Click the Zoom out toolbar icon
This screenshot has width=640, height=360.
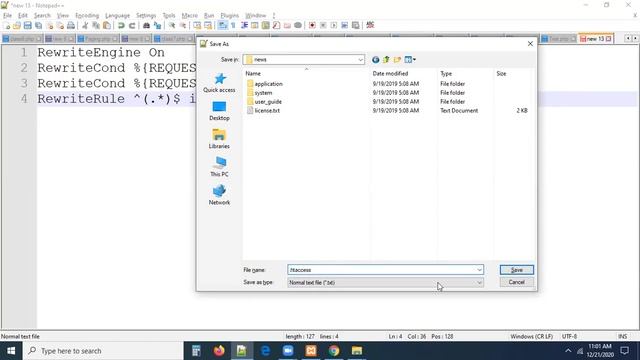pos(182,25)
